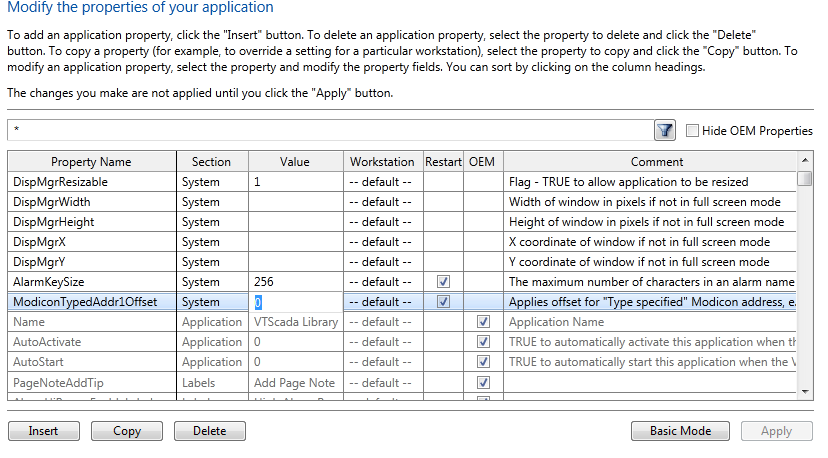The width and height of the screenshot is (828, 458).
Task: Click in the property filter text field
Action: click(x=330, y=131)
